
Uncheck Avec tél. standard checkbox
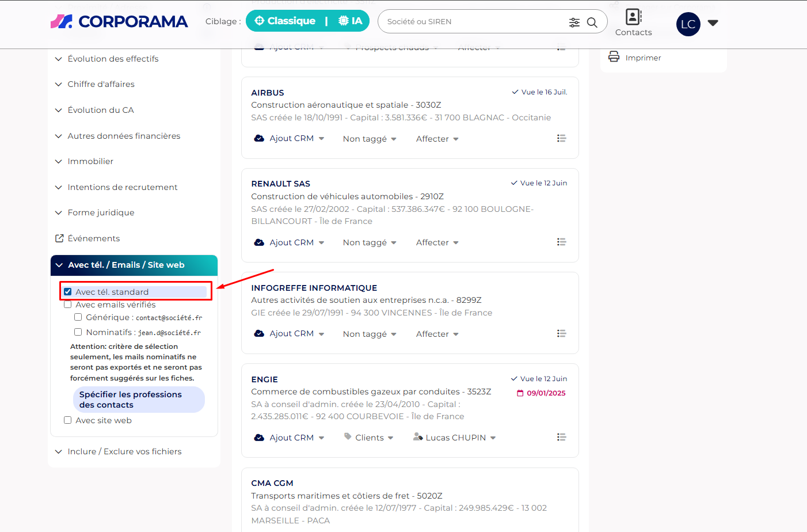tap(68, 292)
